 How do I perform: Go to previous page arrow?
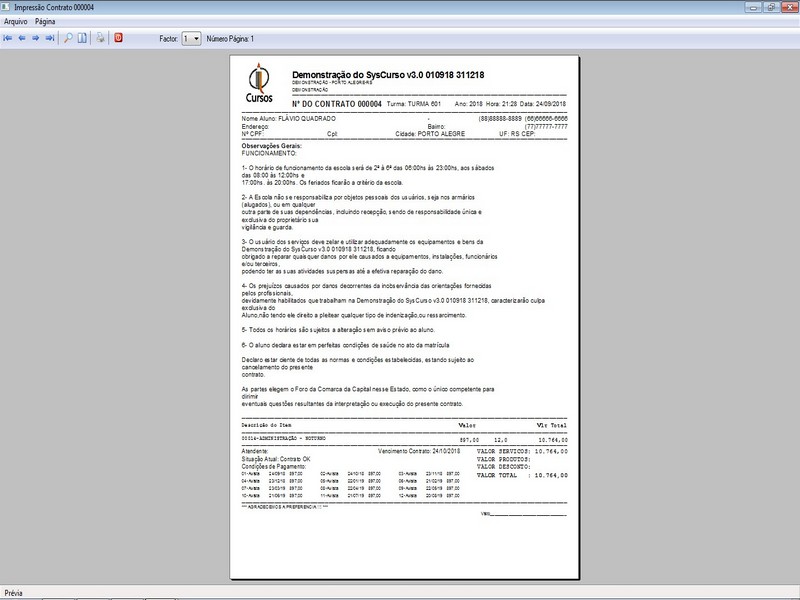tap(22, 38)
